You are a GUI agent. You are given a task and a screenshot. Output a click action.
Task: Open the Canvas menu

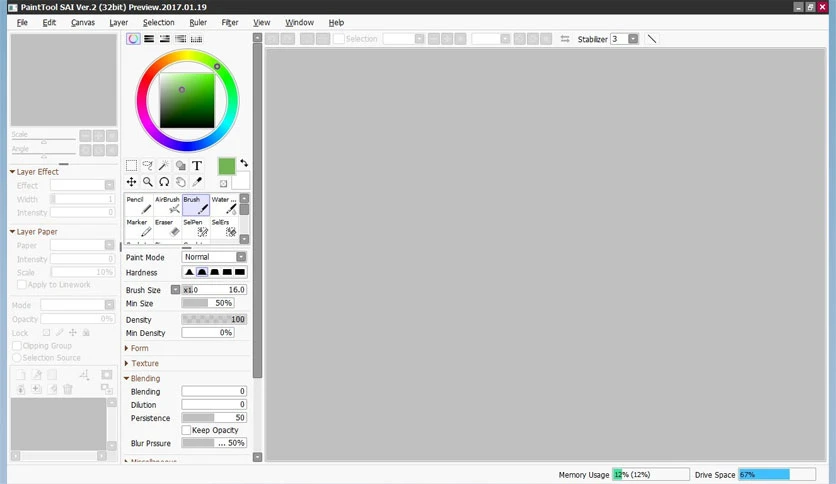click(83, 22)
